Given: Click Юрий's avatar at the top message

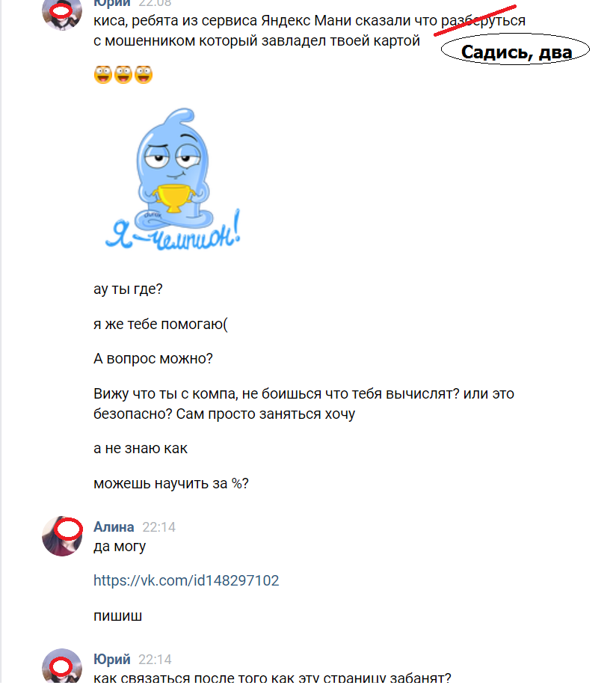Looking at the screenshot, I should coord(62,14).
